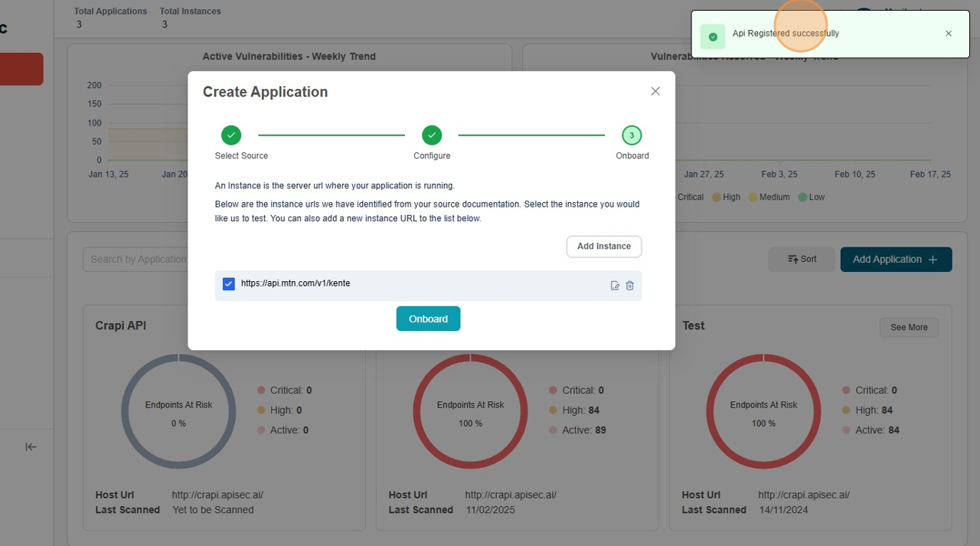The width and height of the screenshot is (980, 546).
Task: Click the green success check icon in notification
Action: click(713, 37)
